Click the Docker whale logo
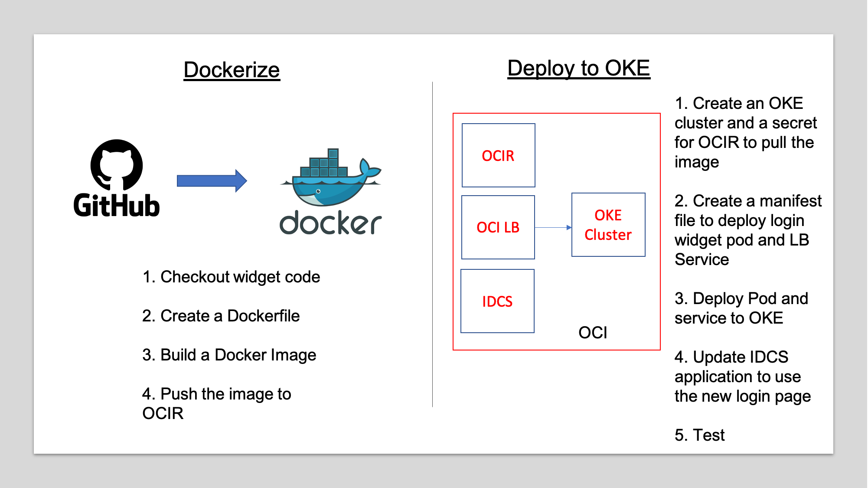This screenshot has width=868, height=488. pyautogui.click(x=330, y=182)
